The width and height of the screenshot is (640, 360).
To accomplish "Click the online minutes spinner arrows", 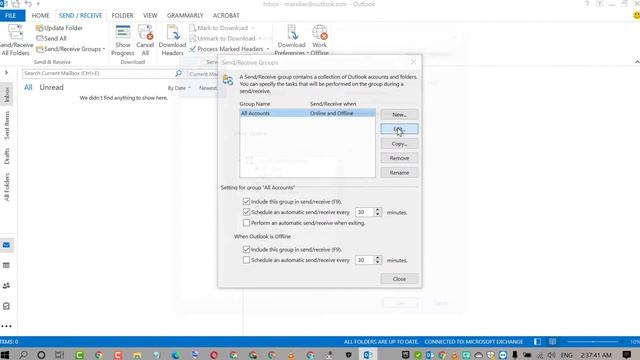I will pyautogui.click(x=378, y=212).
